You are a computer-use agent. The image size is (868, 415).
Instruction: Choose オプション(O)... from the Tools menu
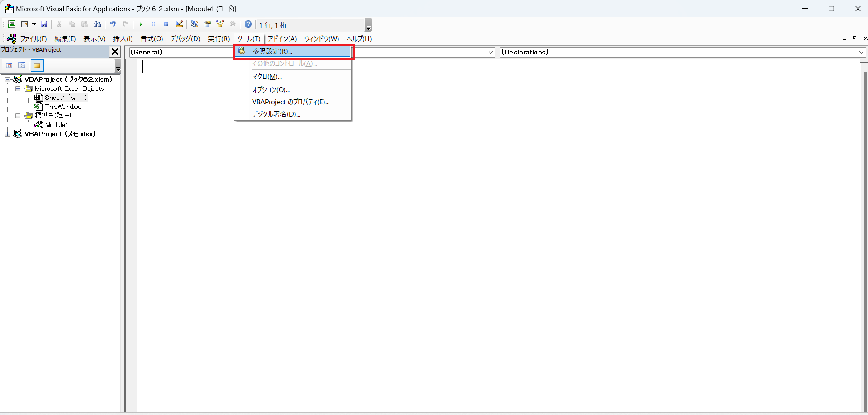[293, 90]
